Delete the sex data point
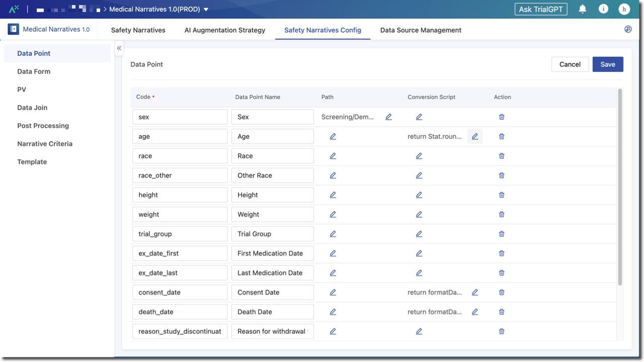 [x=502, y=117]
